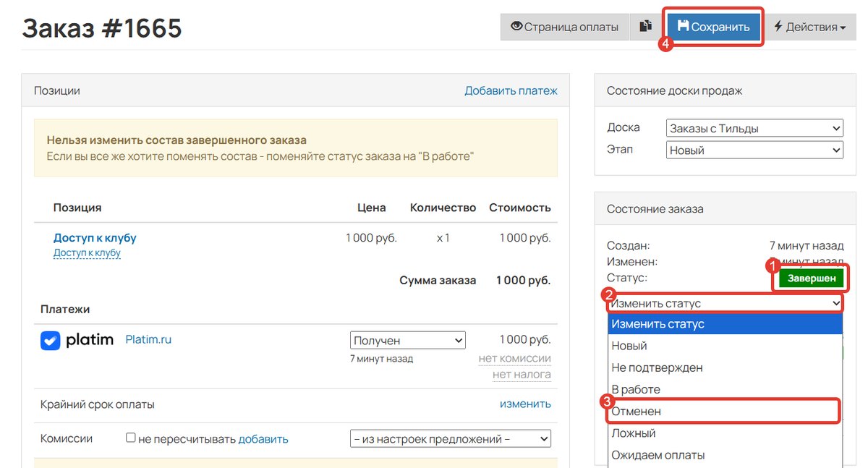The image size is (868, 468).
Task: Open the Действия dropdown menu
Action: 810,27
